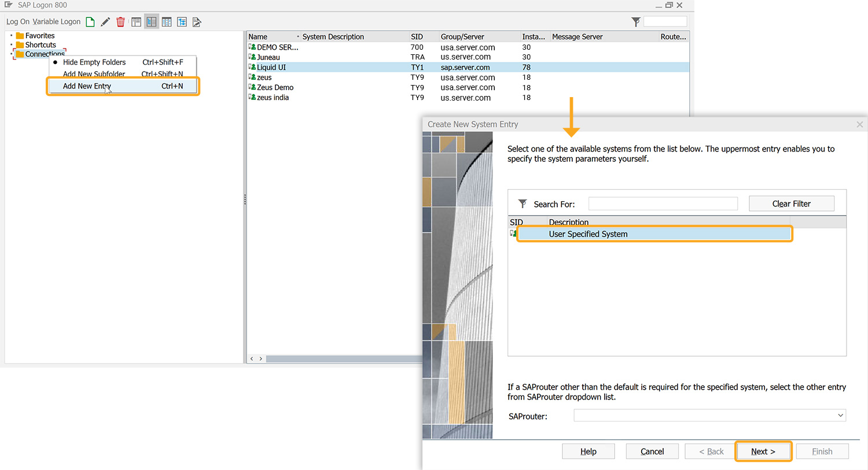Click the horizontal scrollbar left arrow
Image resolution: width=868 pixels, height=470 pixels.
tap(252, 359)
